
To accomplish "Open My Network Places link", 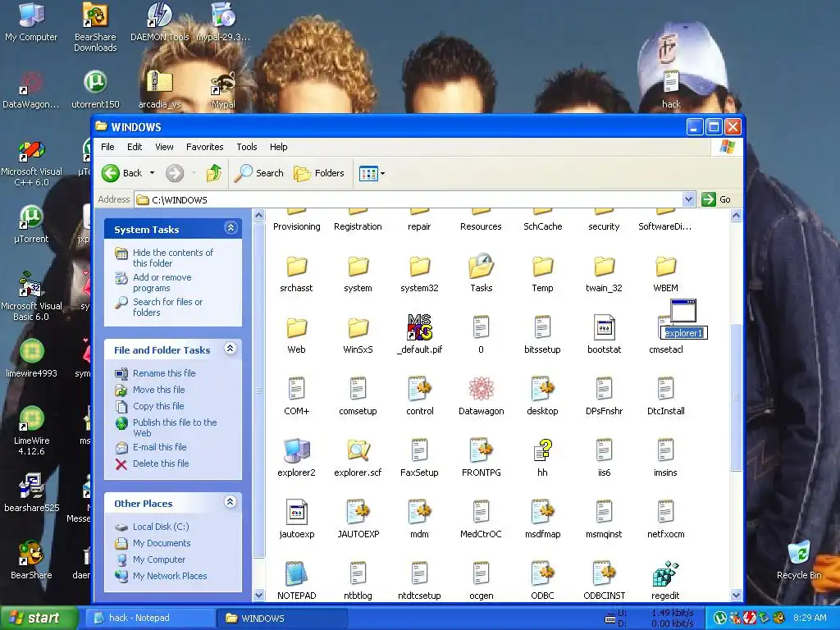I will click(x=170, y=576).
